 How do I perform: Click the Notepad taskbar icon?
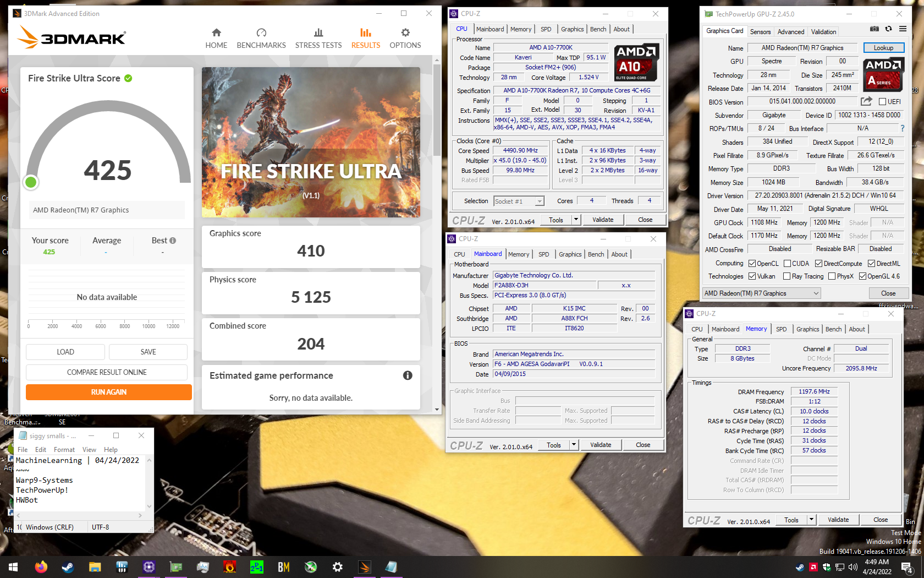click(x=391, y=567)
